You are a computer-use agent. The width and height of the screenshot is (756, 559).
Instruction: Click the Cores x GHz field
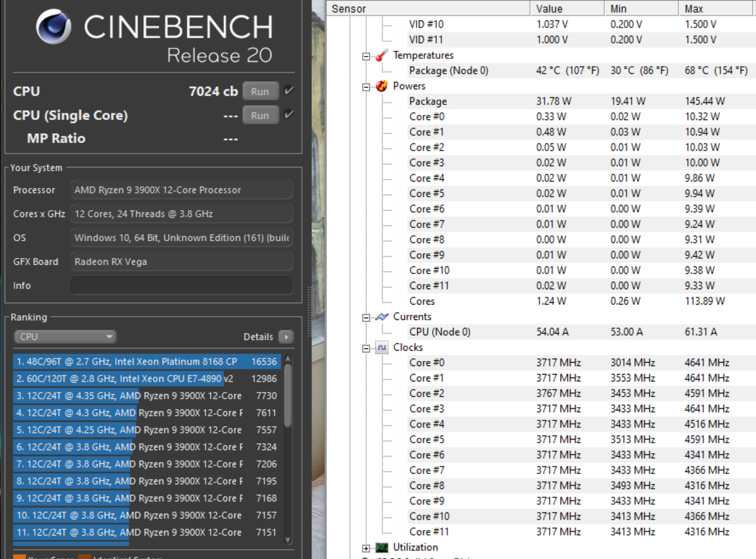[181, 214]
